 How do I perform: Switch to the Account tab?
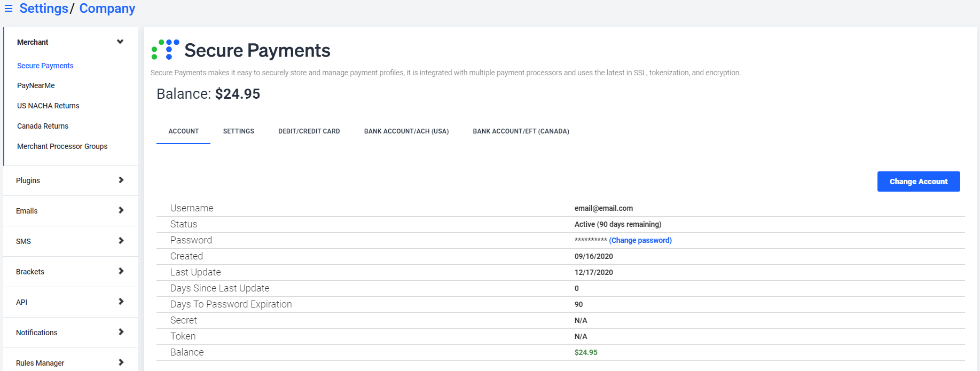(x=184, y=131)
